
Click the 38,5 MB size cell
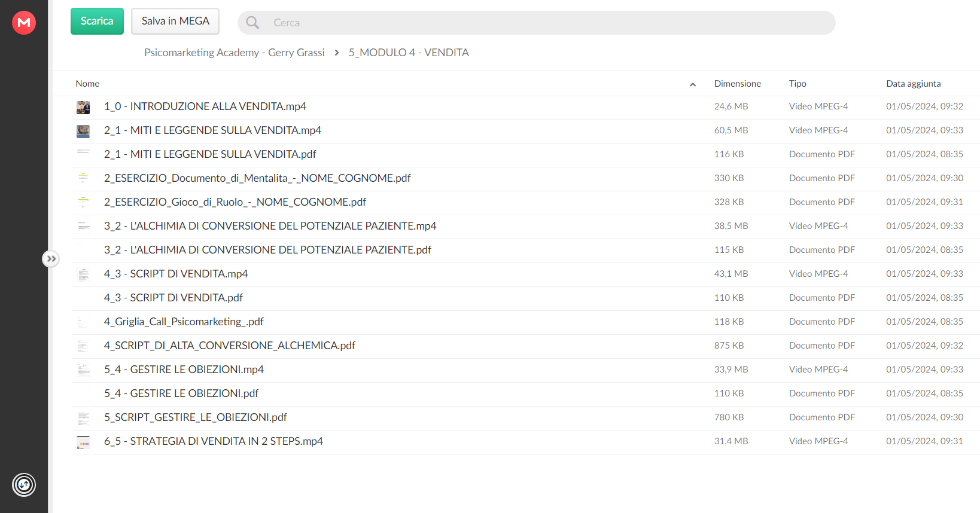(731, 226)
